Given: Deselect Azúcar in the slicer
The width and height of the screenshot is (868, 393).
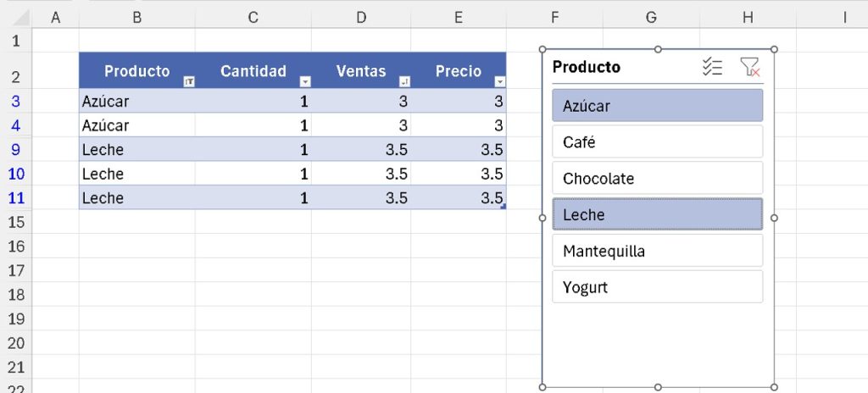Looking at the screenshot, I should click(657, 106).
